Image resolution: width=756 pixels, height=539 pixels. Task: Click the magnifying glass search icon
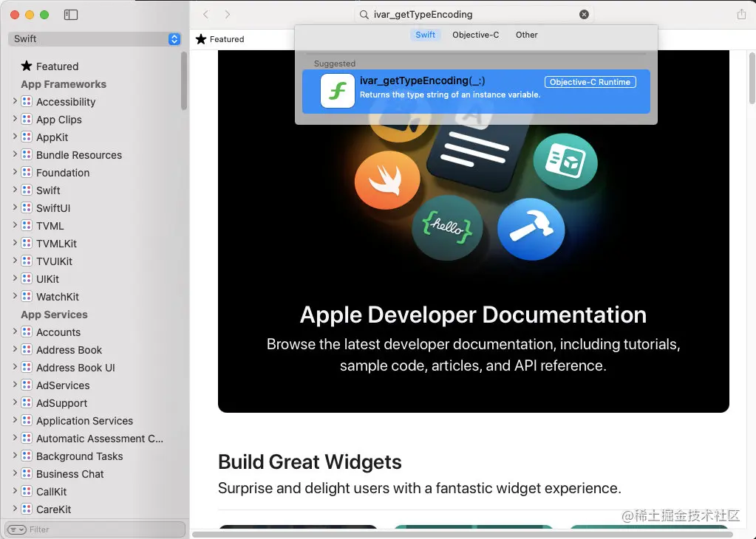click(x=364, y=15)
